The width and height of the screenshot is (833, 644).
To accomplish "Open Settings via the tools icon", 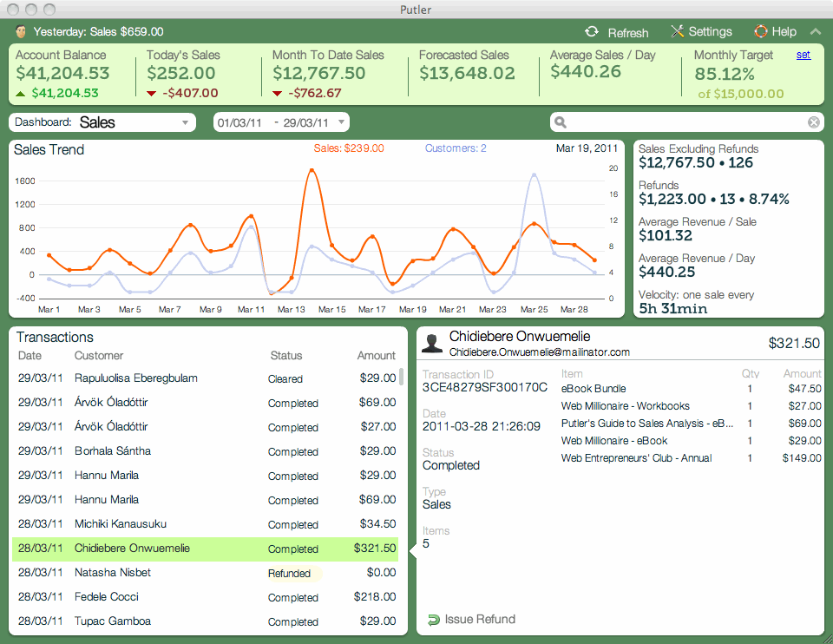I will click(678, 31).
